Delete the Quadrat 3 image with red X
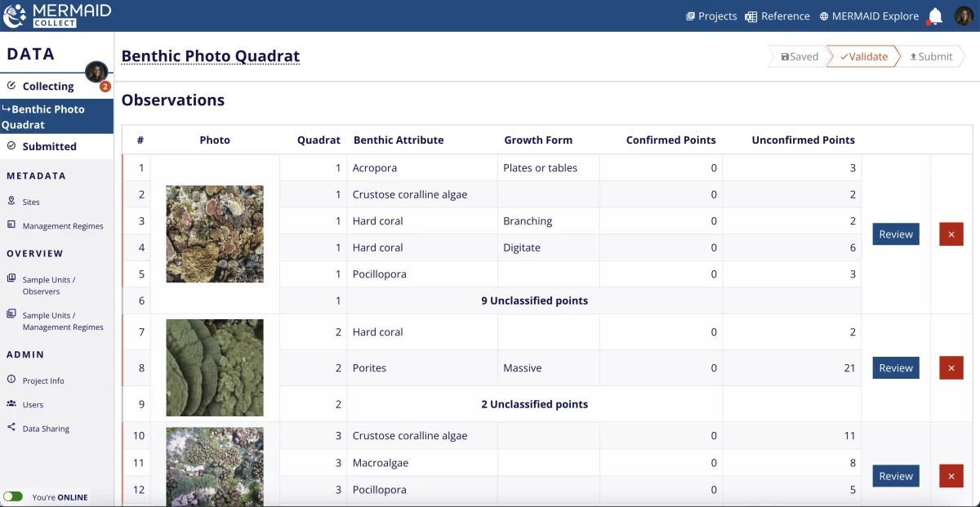 (951, 476)
